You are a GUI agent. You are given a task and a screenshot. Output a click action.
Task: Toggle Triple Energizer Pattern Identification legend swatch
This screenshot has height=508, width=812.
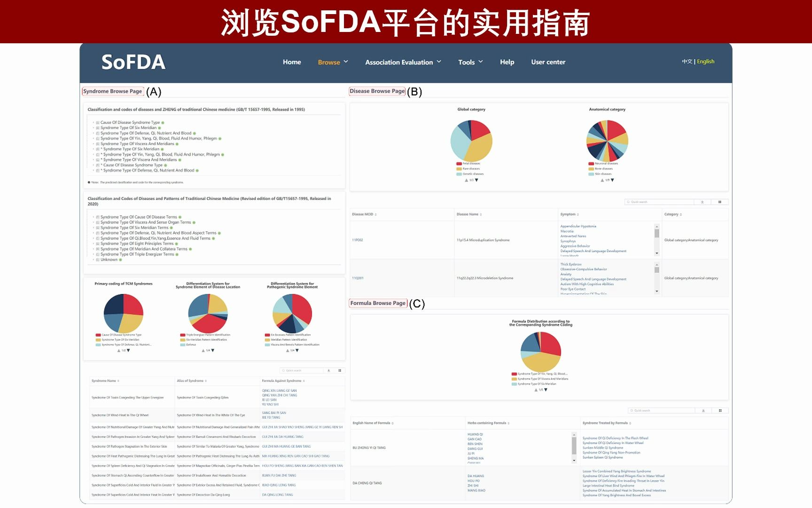point(183,335)
